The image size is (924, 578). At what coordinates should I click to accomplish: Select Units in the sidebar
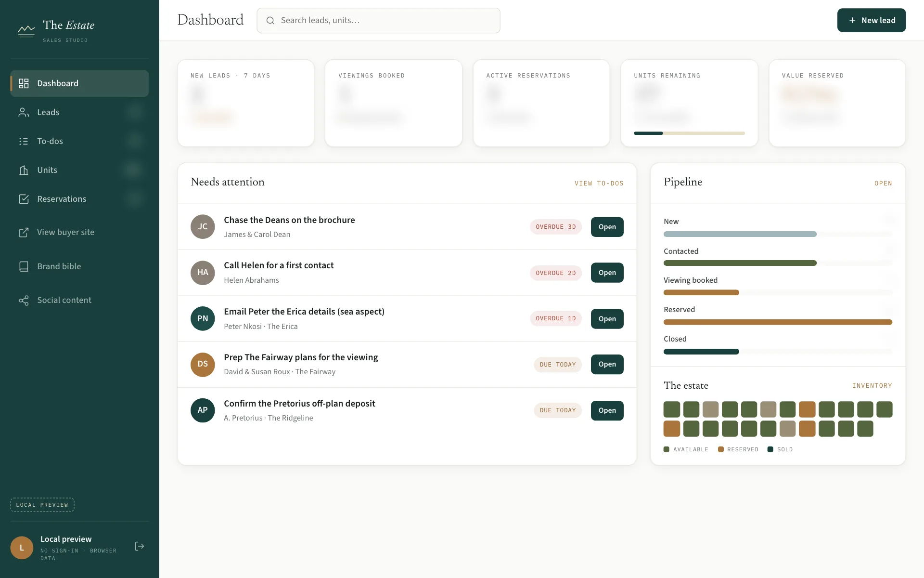click(x=79, y=170)
